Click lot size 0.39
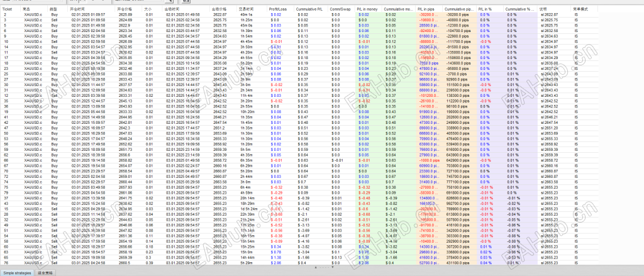This screenshot has width=644, height=276. click(148, 262)
